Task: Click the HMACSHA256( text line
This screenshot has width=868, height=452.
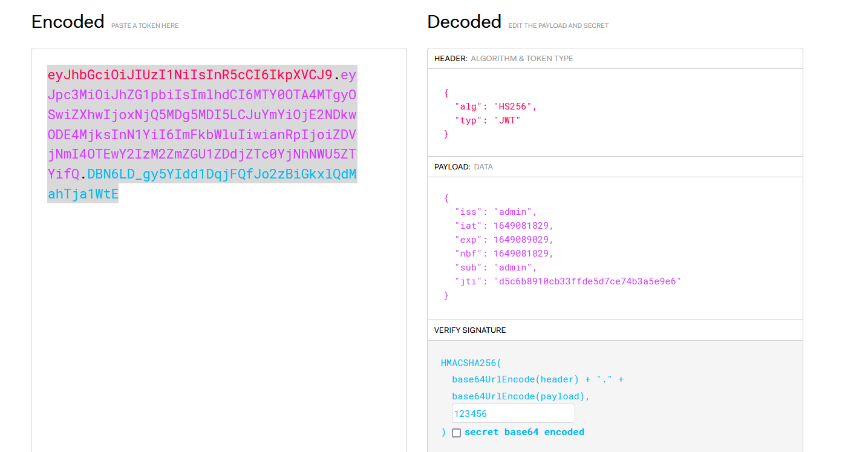Action: (x=471, y=363)
